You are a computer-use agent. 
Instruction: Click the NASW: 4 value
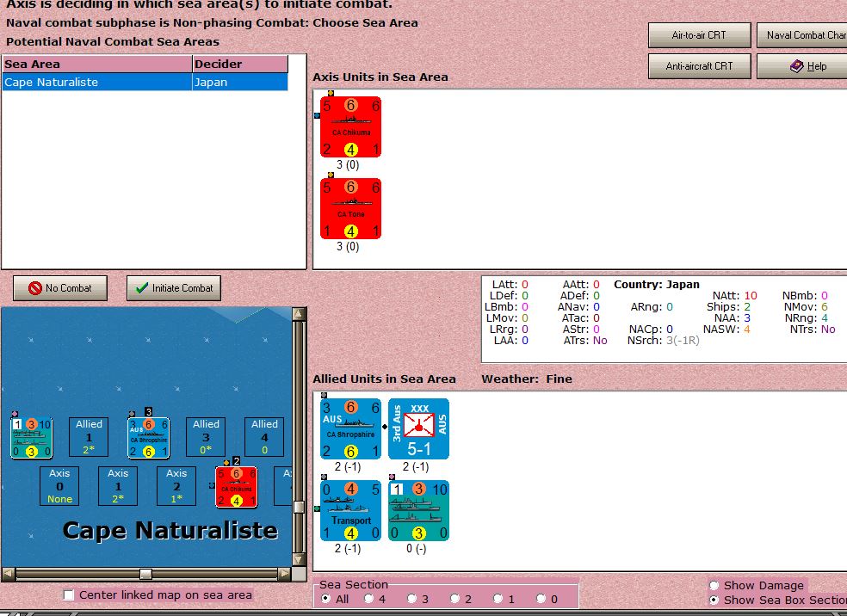(x=726, y=330)
